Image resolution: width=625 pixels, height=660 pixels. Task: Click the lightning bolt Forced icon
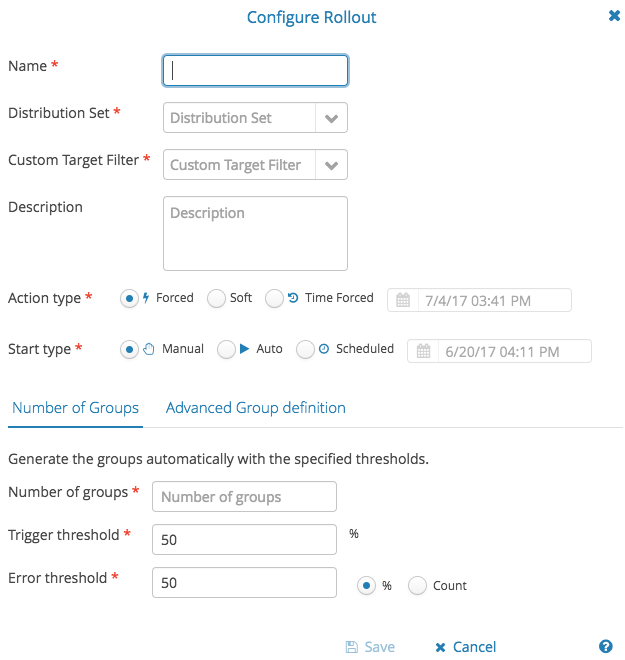click(146, 298)
